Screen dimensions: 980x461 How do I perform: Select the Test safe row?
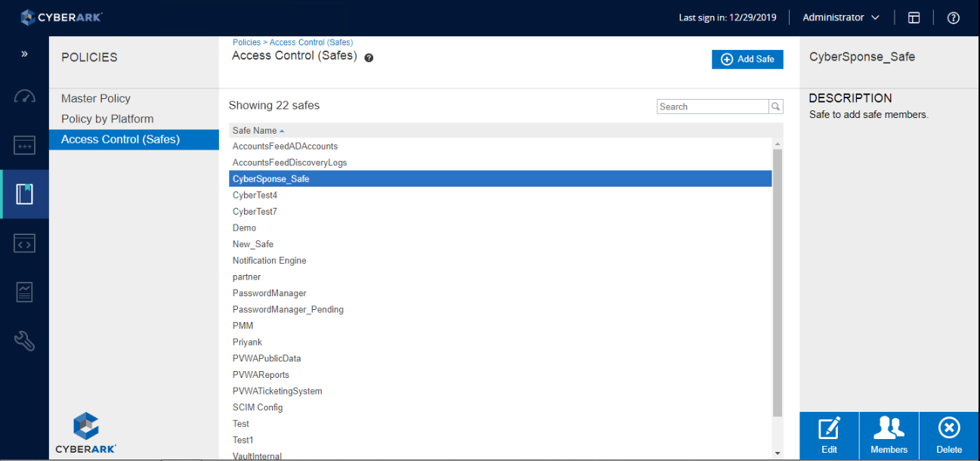tap(500, 424)
